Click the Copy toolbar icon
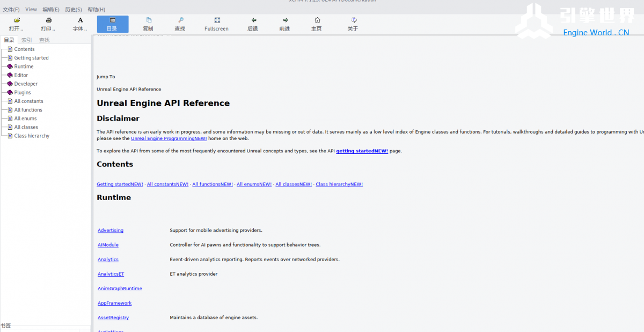The width and height of the screenshot is (644, 332). pyautogui.click(x=148, y=20)
